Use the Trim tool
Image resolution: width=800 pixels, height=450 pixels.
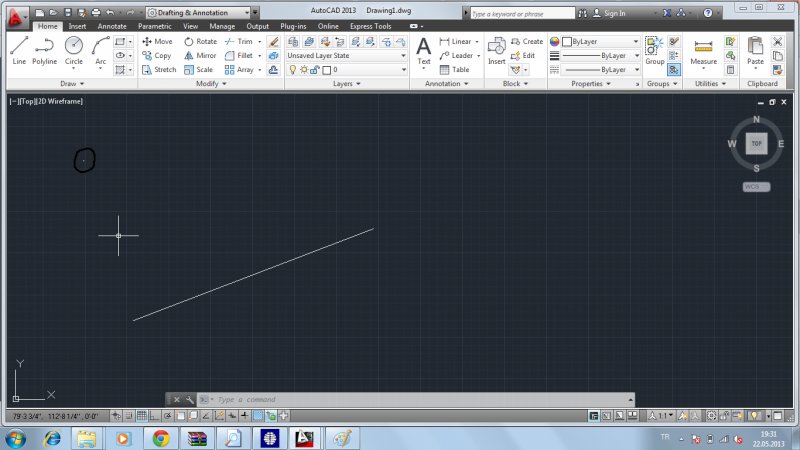pyautogui.click(x=239, y=41)
